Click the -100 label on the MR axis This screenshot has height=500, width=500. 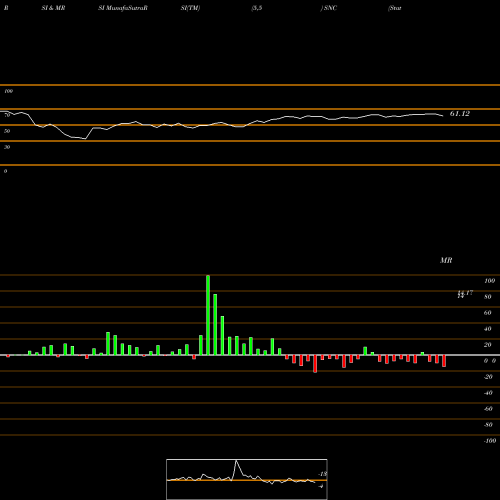[x=490, y=441]
